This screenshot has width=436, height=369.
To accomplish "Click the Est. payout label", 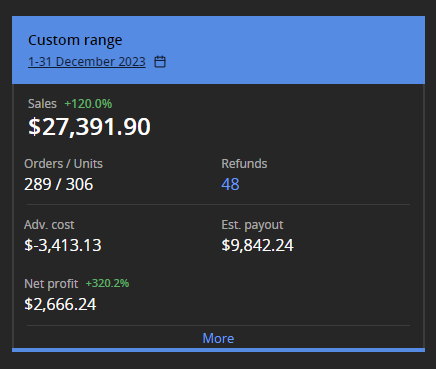I will click(x=252, y=225).
